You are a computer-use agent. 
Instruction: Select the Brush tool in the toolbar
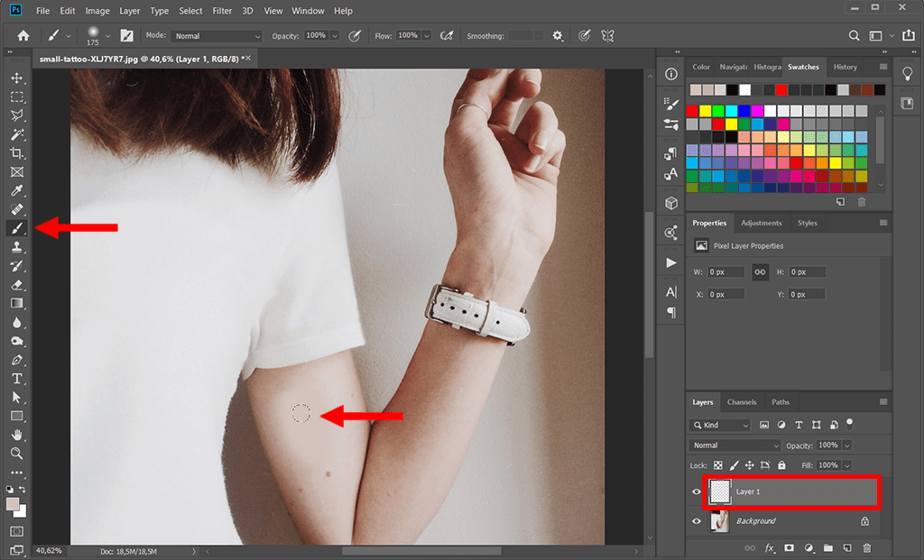point(16,228)
